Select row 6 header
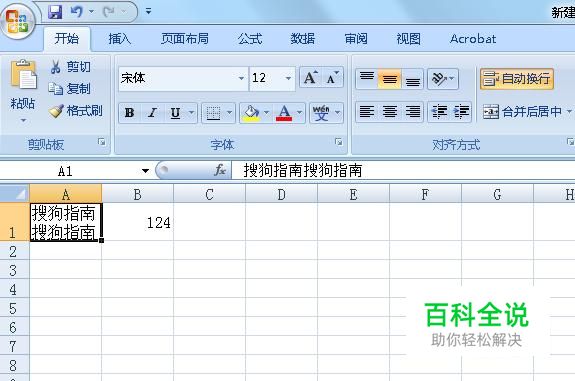The width and height of the screenshot is (575, 381). tap(14, 327)
